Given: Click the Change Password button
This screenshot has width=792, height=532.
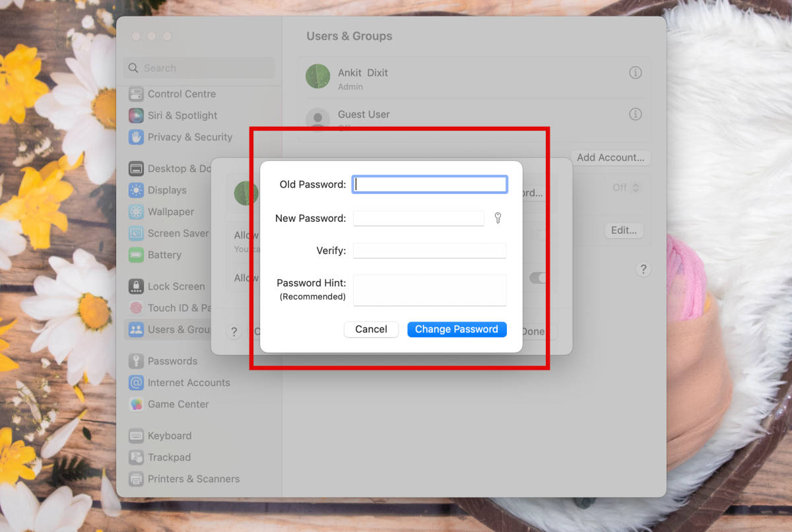Looking at the screenshot, I should coord(456,329).
